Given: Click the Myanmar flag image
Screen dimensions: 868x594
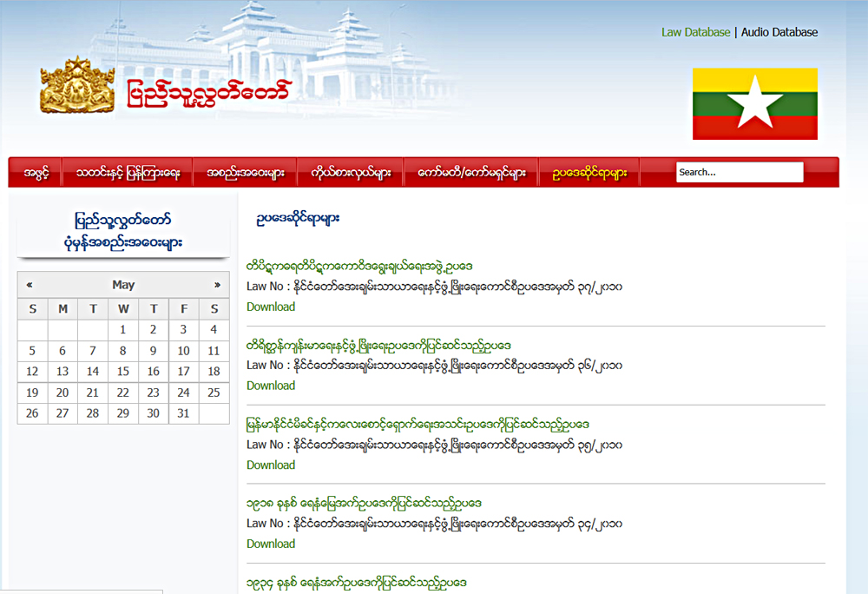Looking at the screenshot, I should [x=755, y=103].
